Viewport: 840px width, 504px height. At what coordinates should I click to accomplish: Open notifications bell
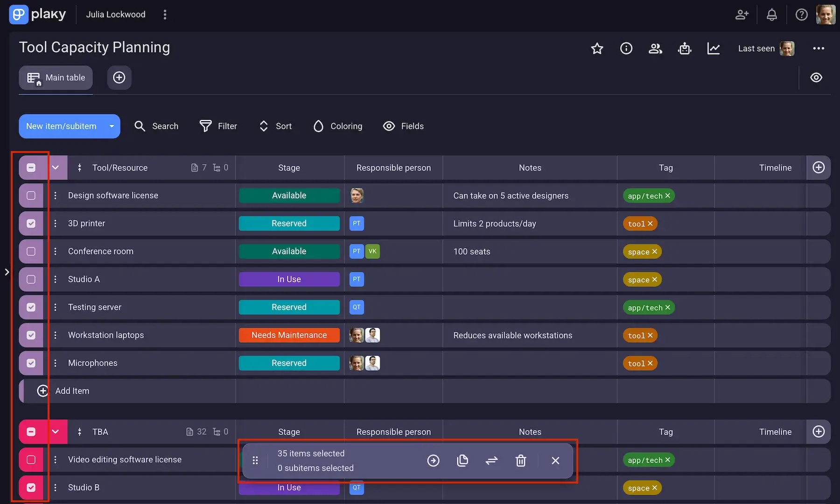pos(772,14)
